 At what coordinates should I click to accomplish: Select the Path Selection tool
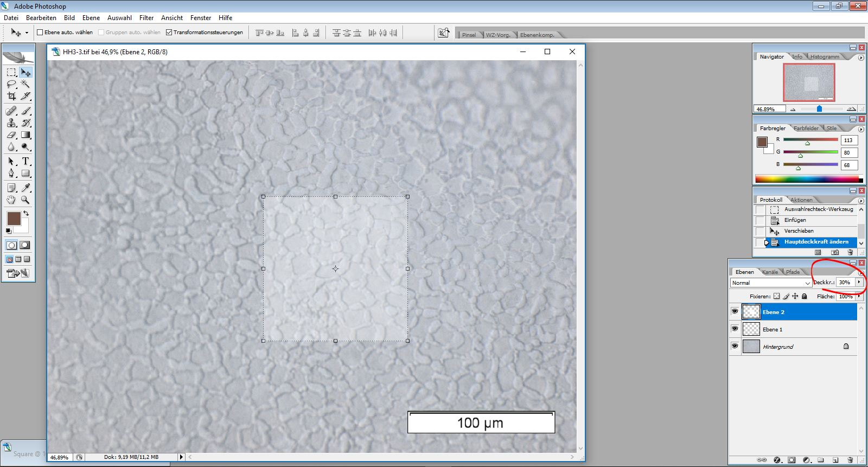(11, 161)
